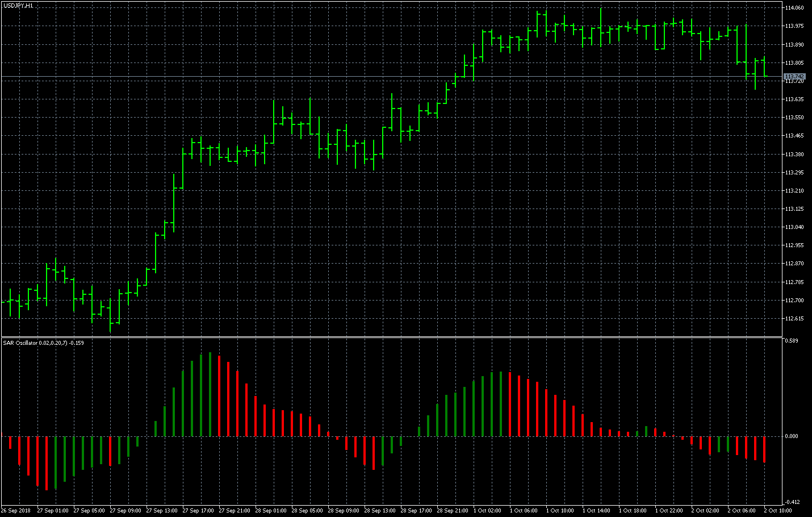Screen dimensions: 812x517
Task: Select the 27 Sep 17:00 time marker label
Action: (198, 511)
